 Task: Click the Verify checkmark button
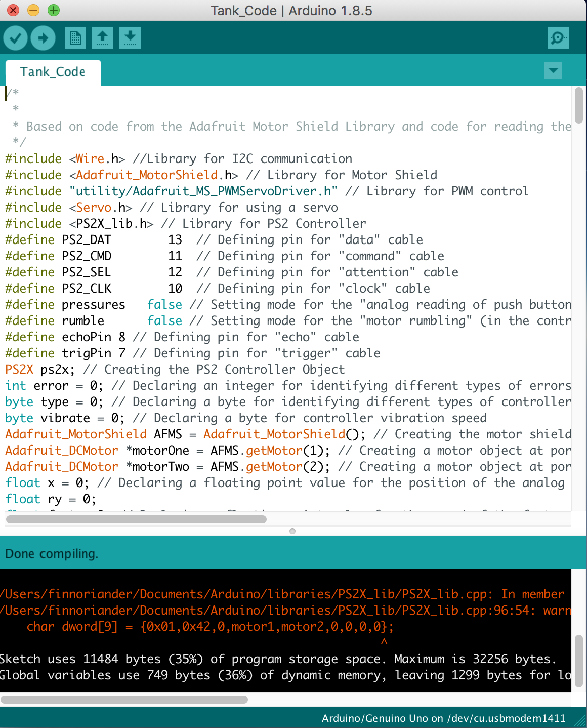(16, 38)
